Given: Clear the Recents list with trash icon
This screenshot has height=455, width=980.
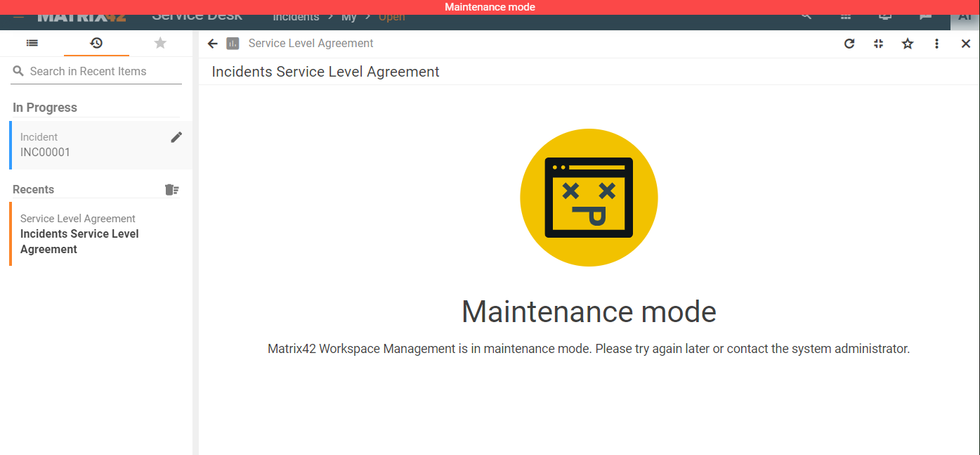Looking at the screenshot, I should (x=171, y=189).
